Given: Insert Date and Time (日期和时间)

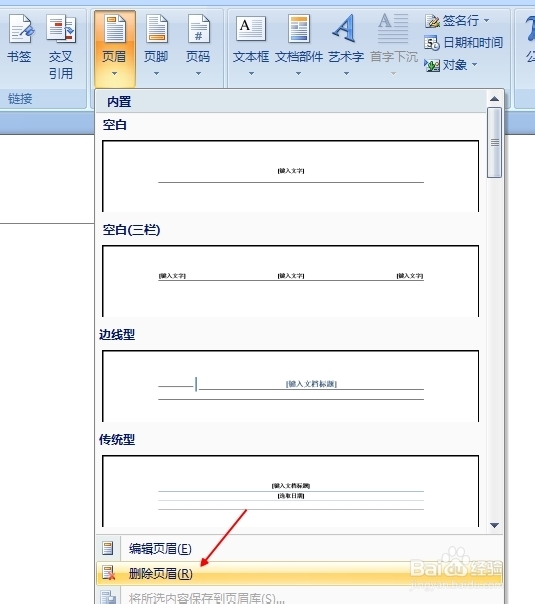Looking at the screenshot, I should (x=464, y=43).
